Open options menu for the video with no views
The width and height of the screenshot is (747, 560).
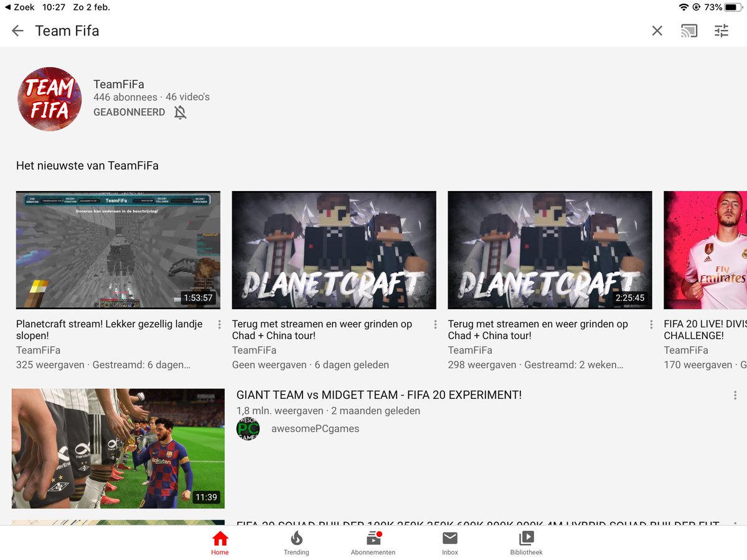point(435,325)
